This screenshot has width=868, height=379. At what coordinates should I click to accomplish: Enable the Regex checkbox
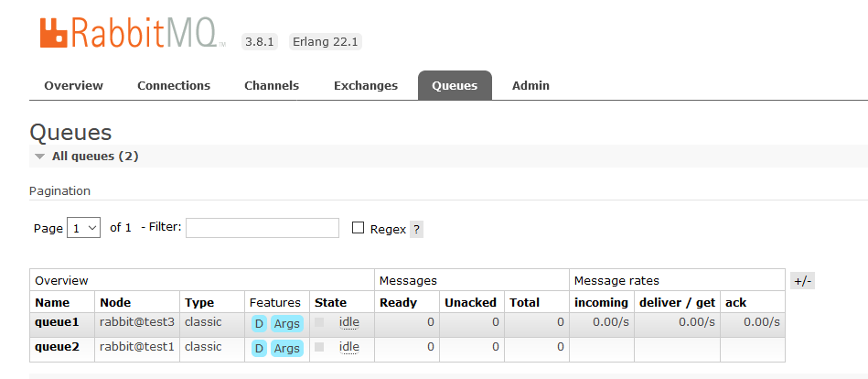click(359, 228)
